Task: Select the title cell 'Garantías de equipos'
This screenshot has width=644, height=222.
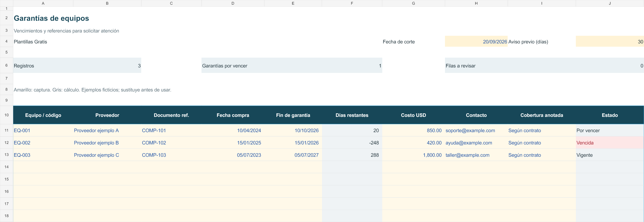Action: (51, 18)
